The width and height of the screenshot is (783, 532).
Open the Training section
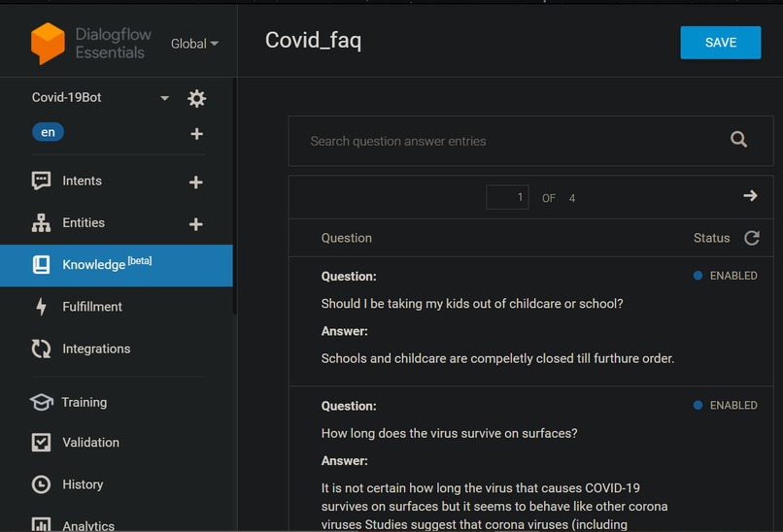tap(84, 402)
